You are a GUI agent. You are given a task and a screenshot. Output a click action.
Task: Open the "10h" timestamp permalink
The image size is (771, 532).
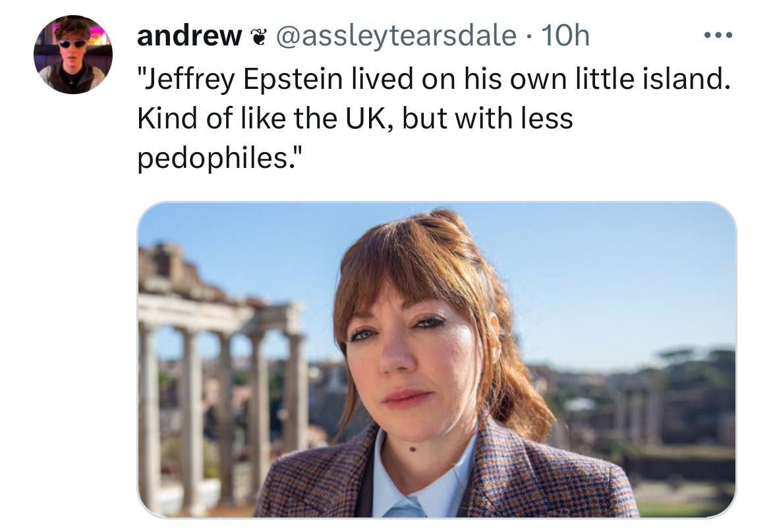pyautogui.click(x=564, y=36)
